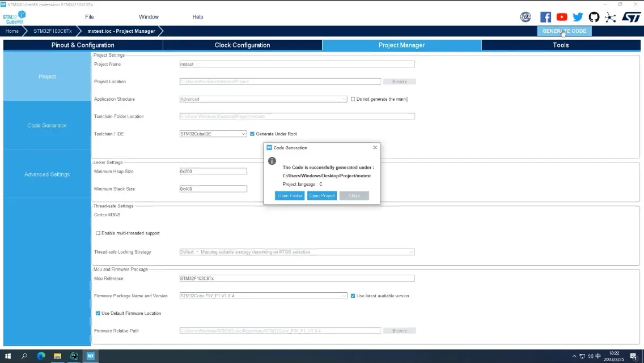This screenshot has height=363, width=644.
Task: Click the GENERATE CODE button
Action: (564, 31)
